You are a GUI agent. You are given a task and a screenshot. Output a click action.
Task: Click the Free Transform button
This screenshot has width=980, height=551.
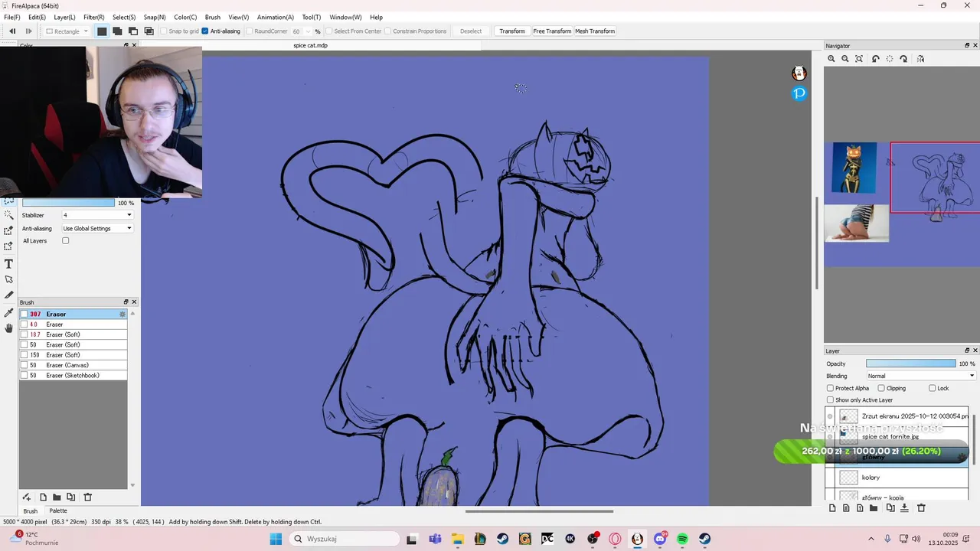pos(552,31)
